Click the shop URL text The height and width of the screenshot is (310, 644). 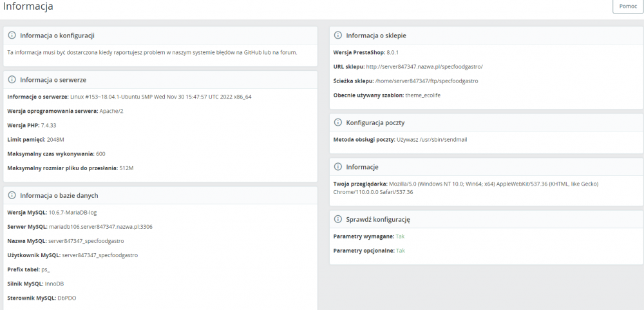tap(424, 66)
